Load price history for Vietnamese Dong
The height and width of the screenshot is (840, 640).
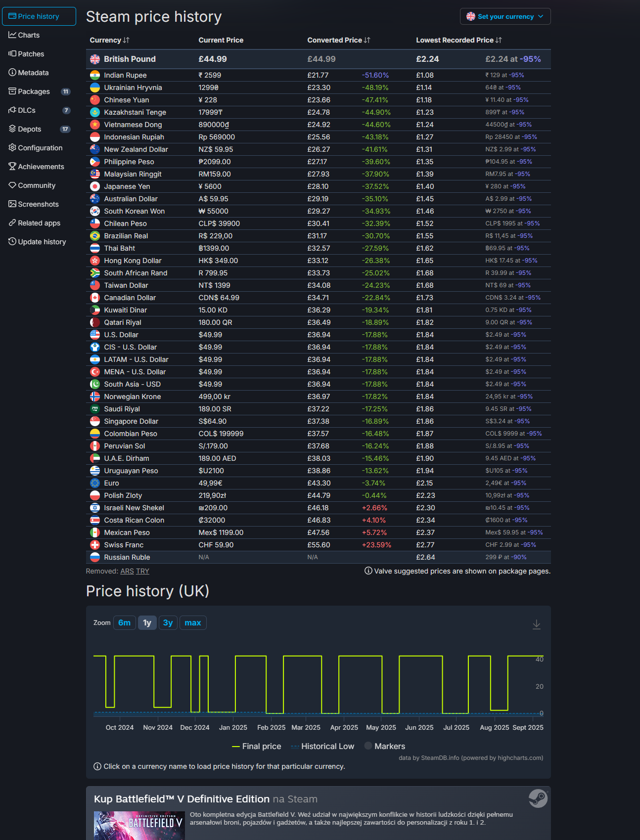coord(133,125)
